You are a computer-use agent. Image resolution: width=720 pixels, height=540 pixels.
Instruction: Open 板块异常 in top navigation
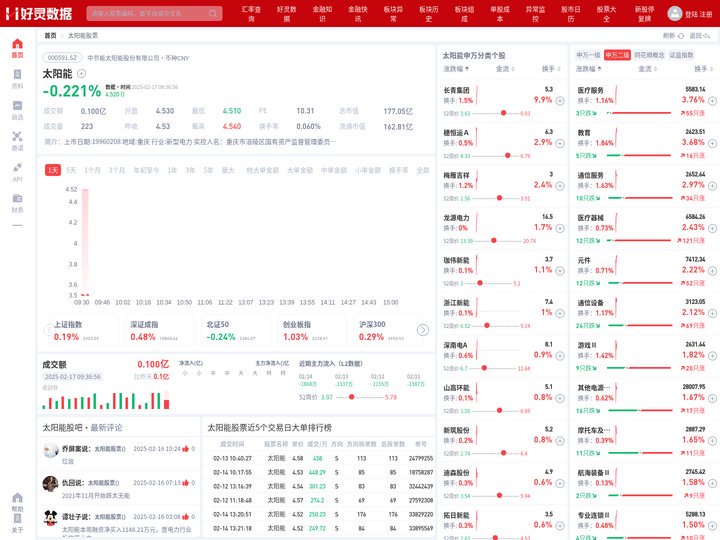click(x=393, y=14)
